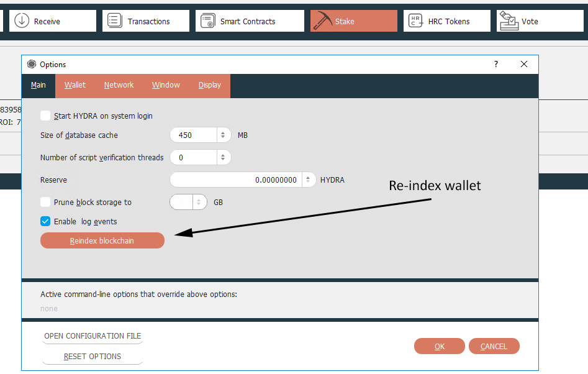Disable the Enable log events checkbox

point(45,221)
